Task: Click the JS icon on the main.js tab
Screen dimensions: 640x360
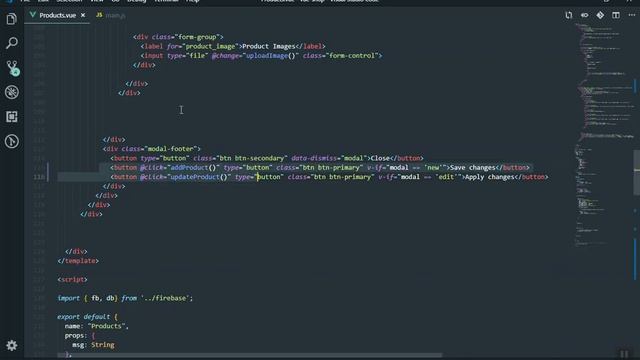Action: pos(99,15)
